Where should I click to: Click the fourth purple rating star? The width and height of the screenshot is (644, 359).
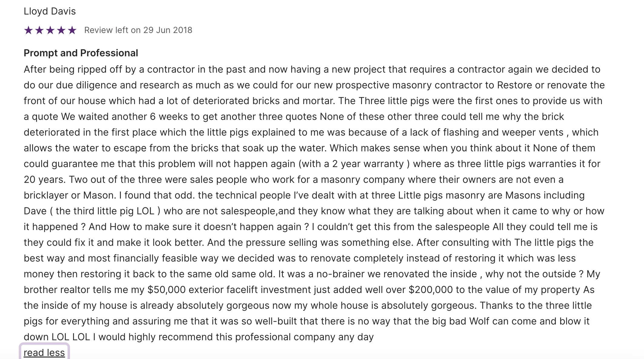(x=61, y=30)
